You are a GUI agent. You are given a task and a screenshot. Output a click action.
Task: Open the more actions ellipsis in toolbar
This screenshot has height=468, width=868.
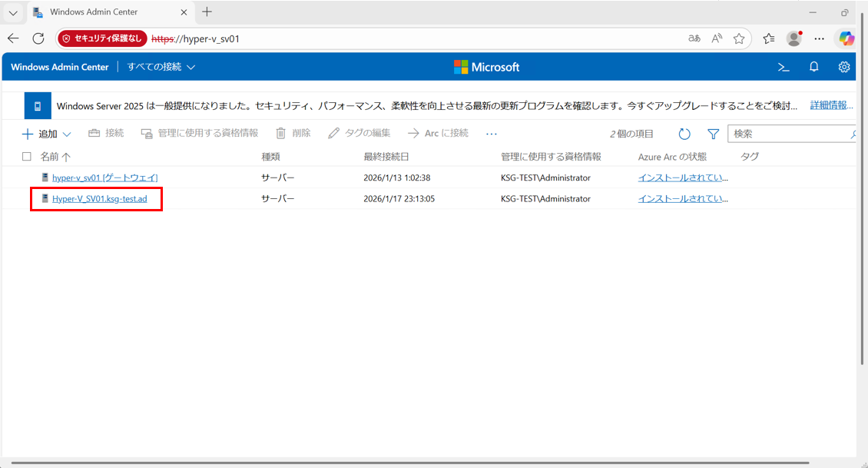pos(492,134)
